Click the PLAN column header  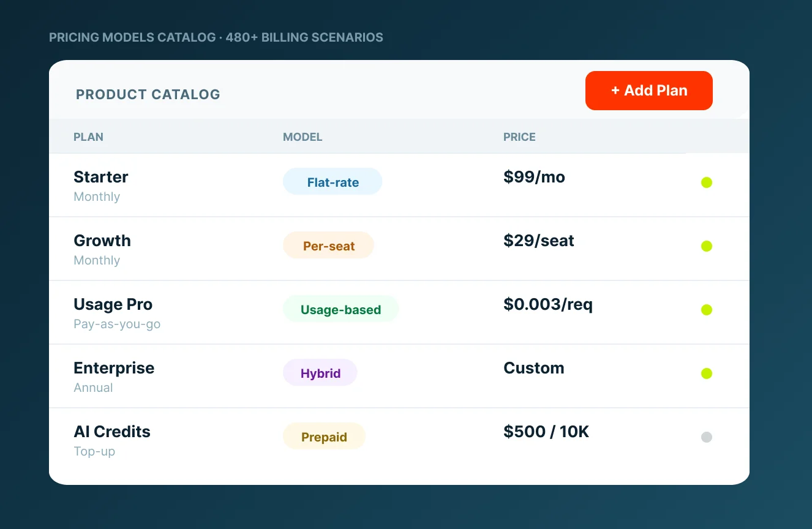(88, 137)
